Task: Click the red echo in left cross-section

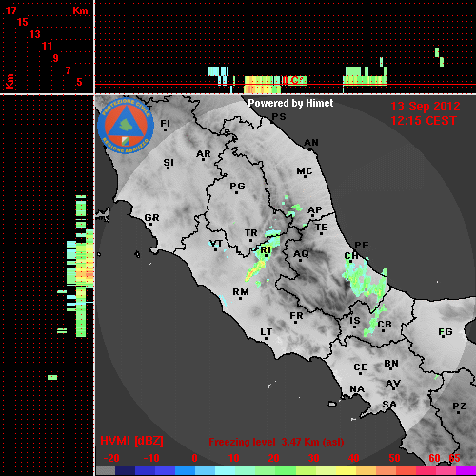Action: pos(89,273)
